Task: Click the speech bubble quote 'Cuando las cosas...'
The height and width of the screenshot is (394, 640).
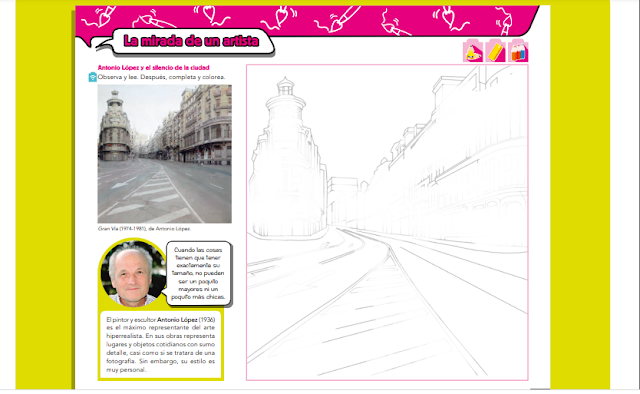Action: (x=198, y=273)
